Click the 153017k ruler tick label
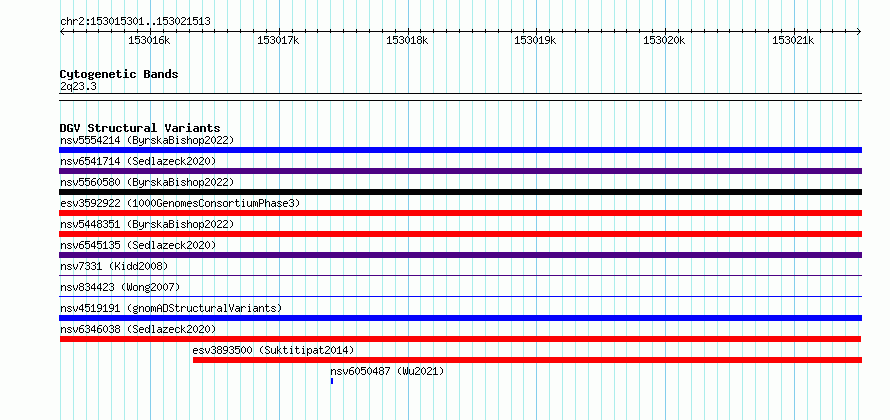Screen dimensions: 890x420 [278, 40]
